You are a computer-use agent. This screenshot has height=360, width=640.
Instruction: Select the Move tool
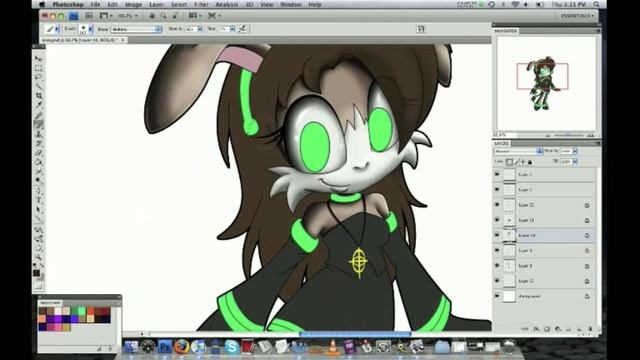(x=38, y=59)
